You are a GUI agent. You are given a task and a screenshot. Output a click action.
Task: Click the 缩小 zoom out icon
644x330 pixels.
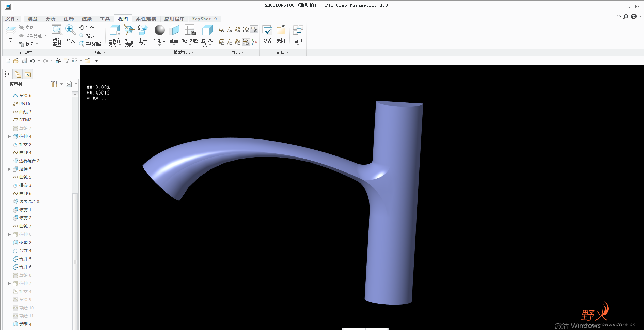(x=82, y=36)
